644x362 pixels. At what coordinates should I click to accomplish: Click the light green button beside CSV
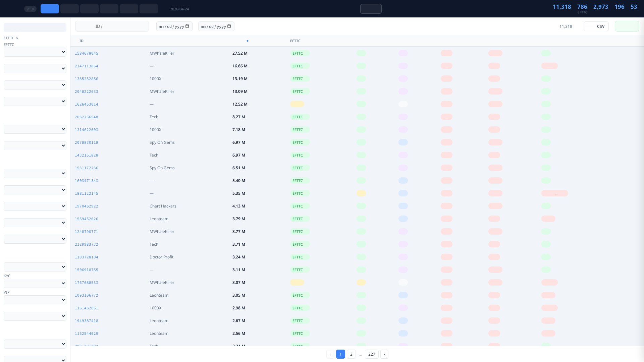[627, 26]
